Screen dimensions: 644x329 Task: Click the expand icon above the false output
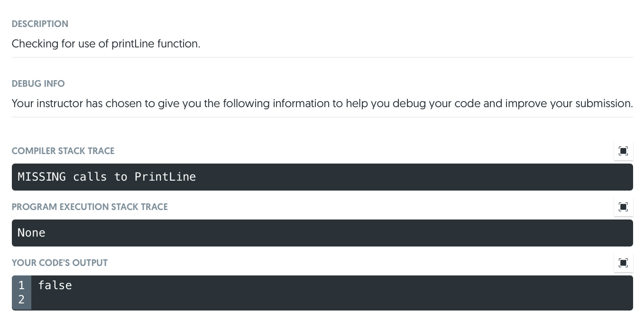pos(623,263)
